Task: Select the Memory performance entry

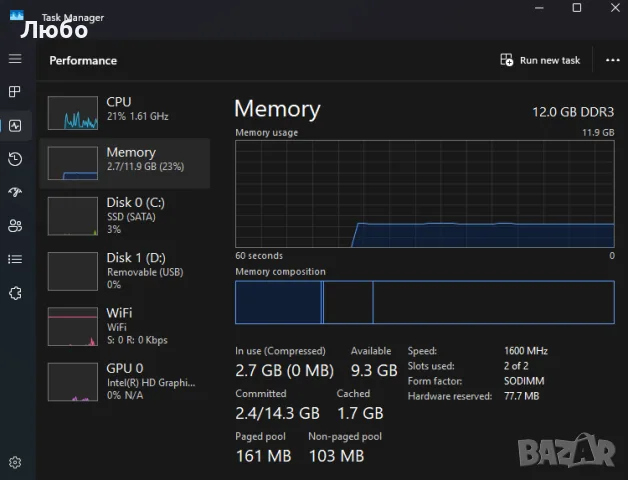Action: [125, 163]
